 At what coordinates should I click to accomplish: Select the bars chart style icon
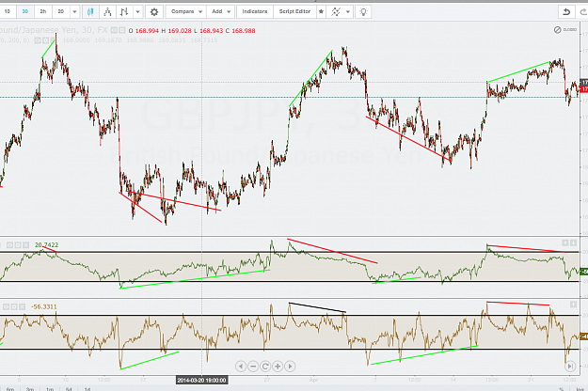124,12
